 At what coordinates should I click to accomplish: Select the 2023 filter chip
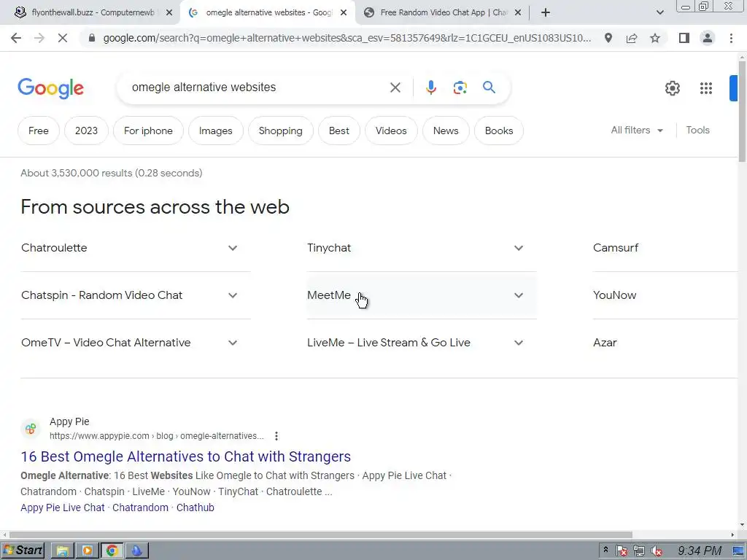86,131
